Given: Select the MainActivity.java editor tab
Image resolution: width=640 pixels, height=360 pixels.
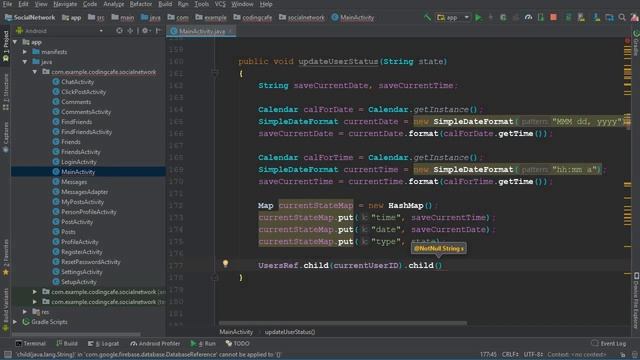Looking at the screenshot, I should click(201, 31).
